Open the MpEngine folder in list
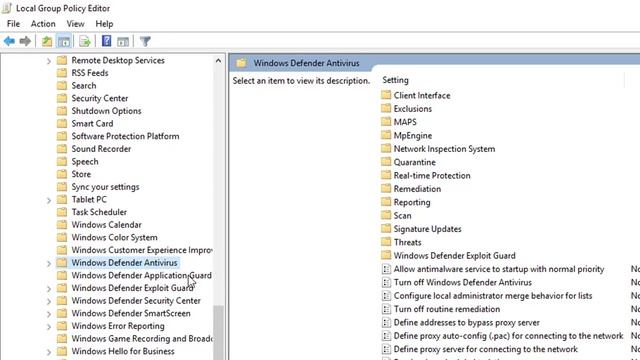 412,136
